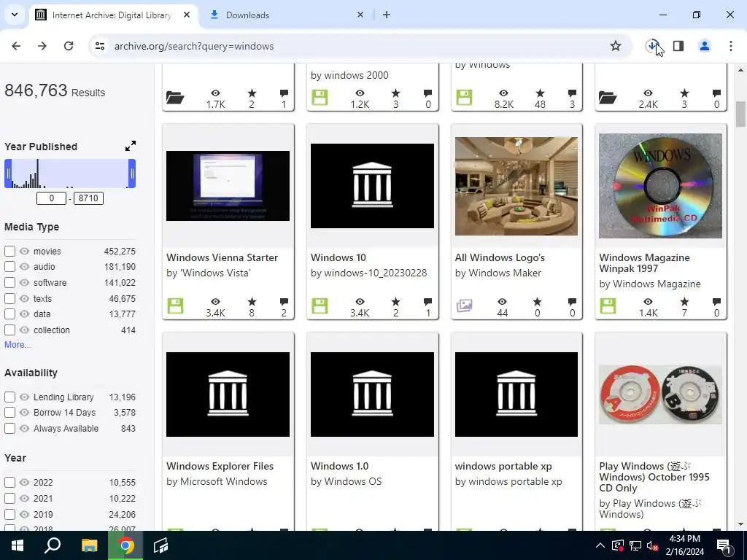
Task: Click collection folder icon on 1.7K views card
Action: (175, 98)
